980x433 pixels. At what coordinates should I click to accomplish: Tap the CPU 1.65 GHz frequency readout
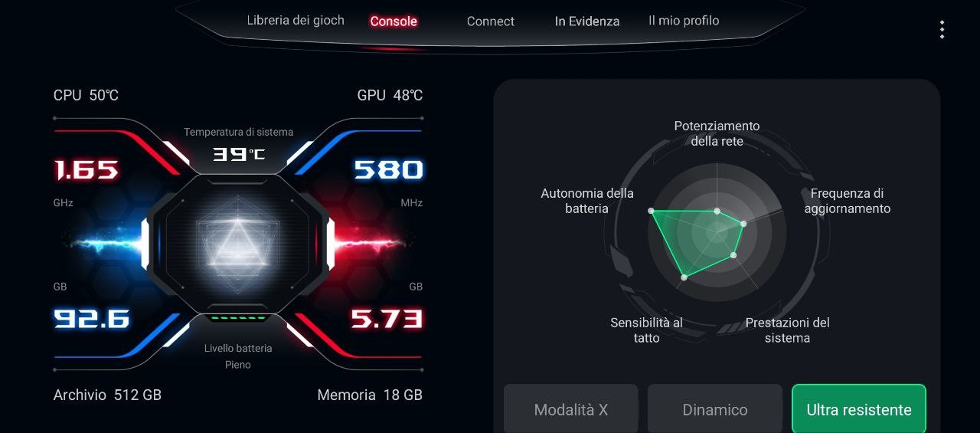tap(87, 169)
